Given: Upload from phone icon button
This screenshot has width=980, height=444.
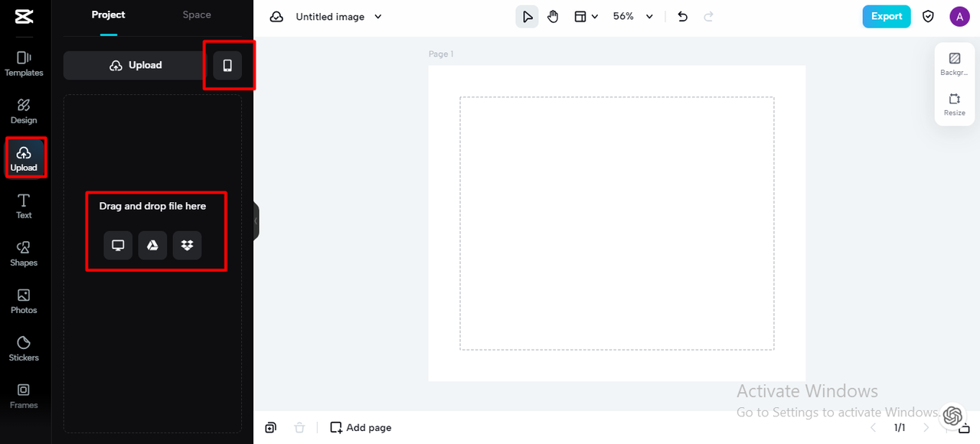Looking at the screenshot, I should coord(227,65).
